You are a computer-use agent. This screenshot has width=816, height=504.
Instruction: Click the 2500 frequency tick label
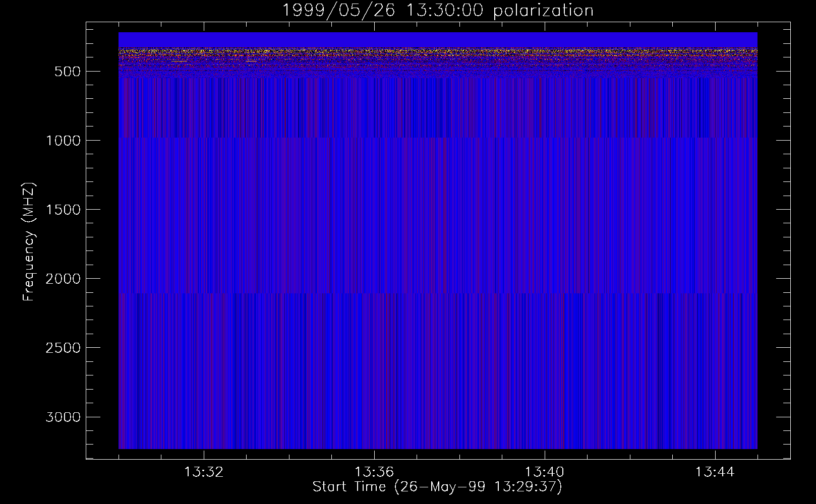[63, 348]
